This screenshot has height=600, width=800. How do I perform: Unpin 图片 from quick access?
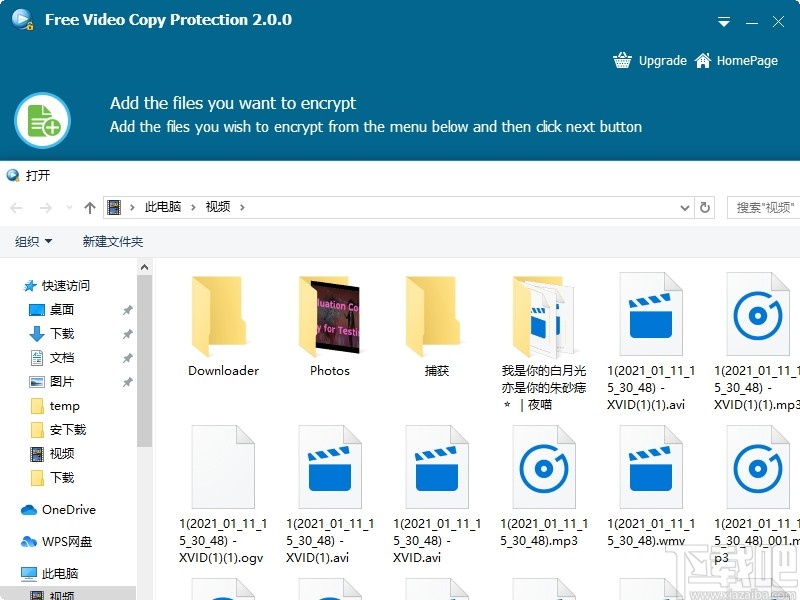(x=128, y=381)
